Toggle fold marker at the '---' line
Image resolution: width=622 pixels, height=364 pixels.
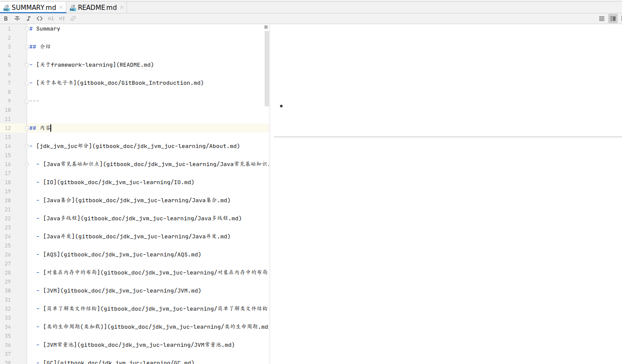(x=27, y=101)
